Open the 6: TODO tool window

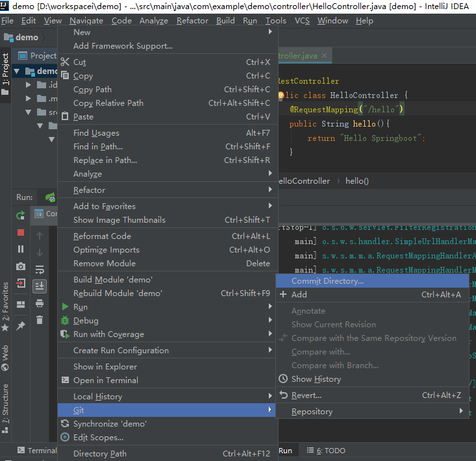pyautogui.click(x=326, y=451)
